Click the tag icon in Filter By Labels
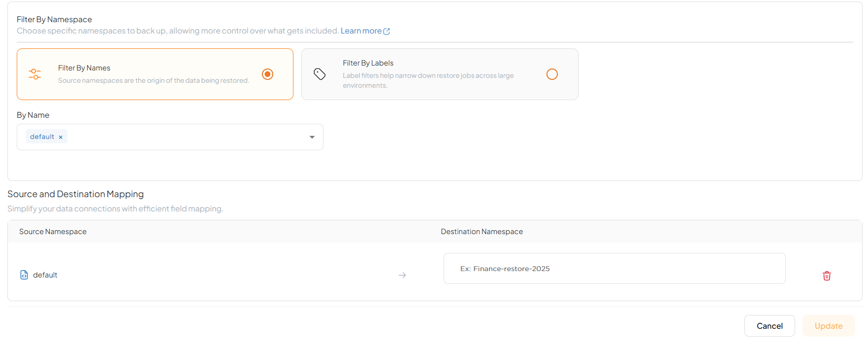This screenshot has height=346, width=868. (320, 74)
